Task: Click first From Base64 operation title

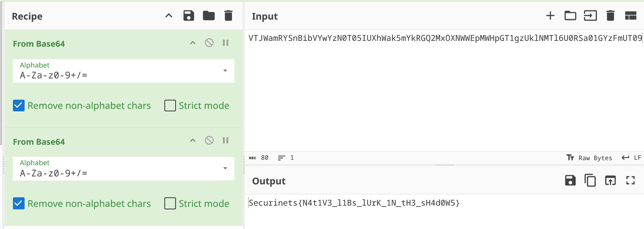Action: point(39,44)
